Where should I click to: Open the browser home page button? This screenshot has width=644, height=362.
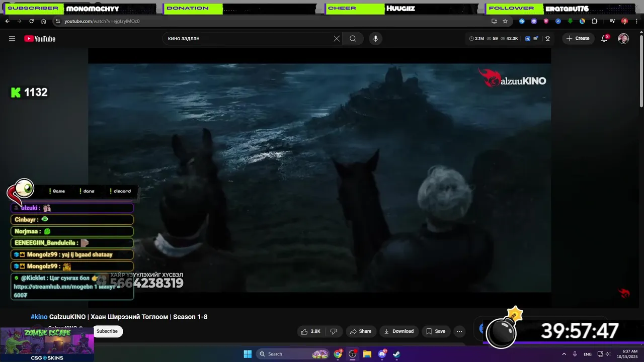[43, 21]
